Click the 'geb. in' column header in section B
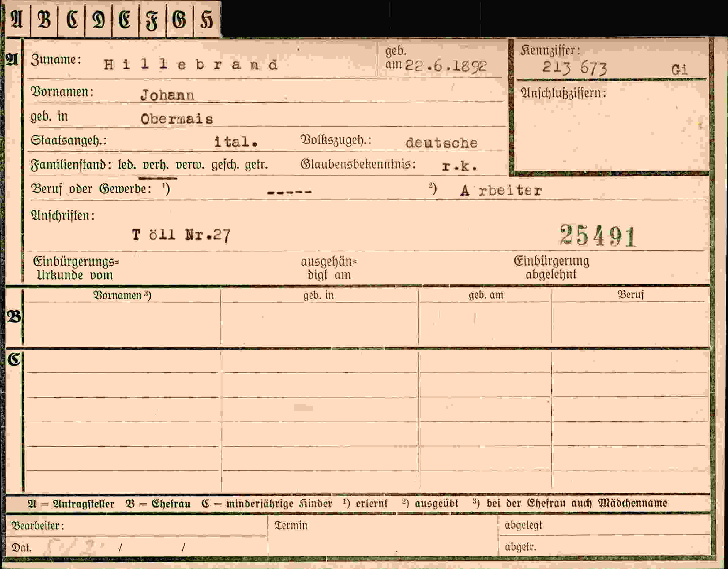 [319, 295]
